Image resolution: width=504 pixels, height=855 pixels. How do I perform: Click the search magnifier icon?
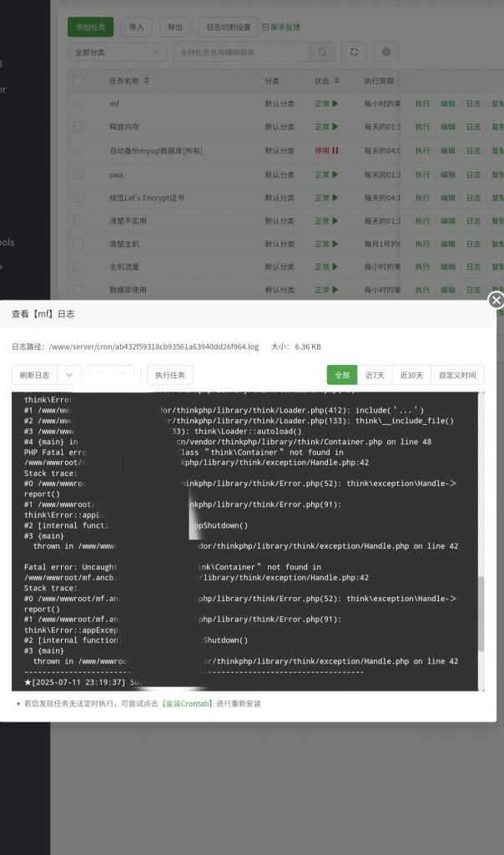323,52
